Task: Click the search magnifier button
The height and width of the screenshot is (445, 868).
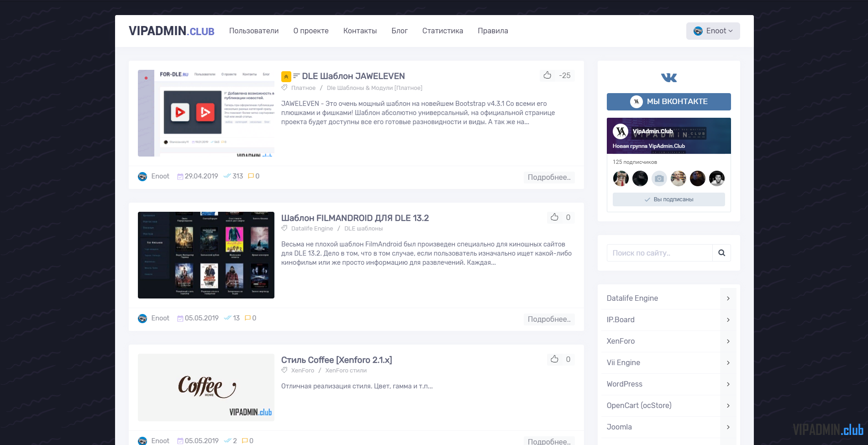Action: (721, 253)
